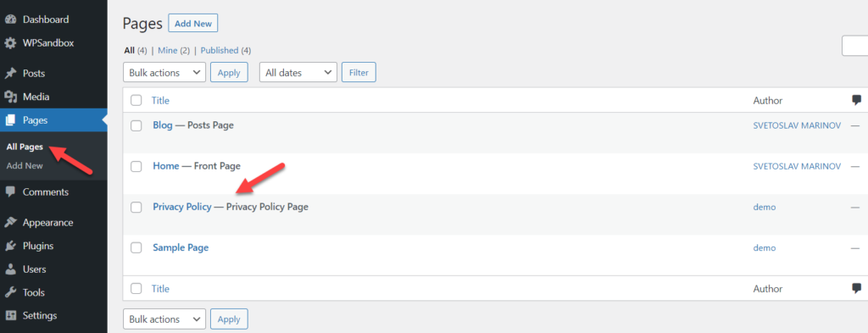This screenshot has width=868, height=333.
Task: Open the All dates dropdown
Action: 298,73
